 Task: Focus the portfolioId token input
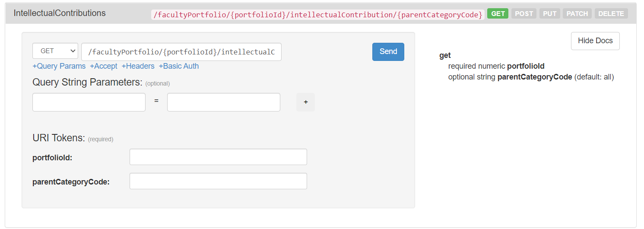218,157
